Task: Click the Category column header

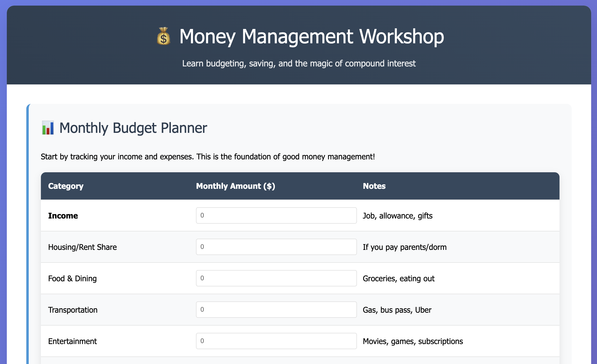Action: click(x=66, y=186)
